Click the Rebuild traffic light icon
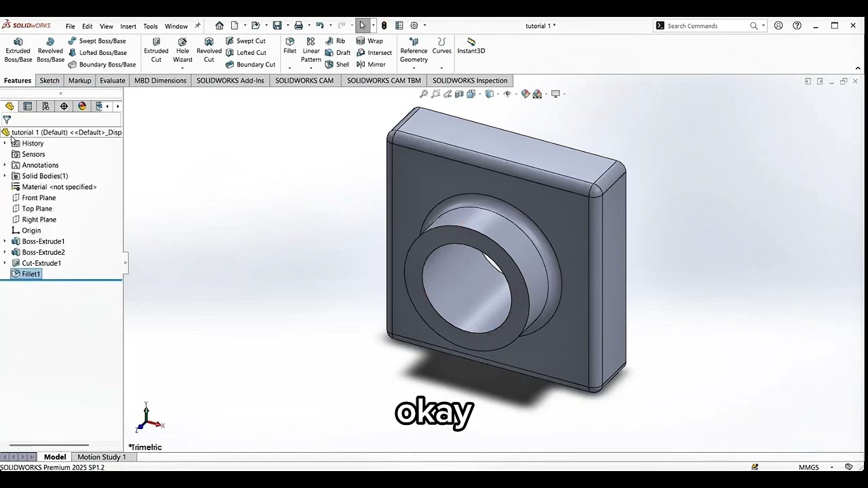Screen dimensions: 868x488 tap(384, 26)
